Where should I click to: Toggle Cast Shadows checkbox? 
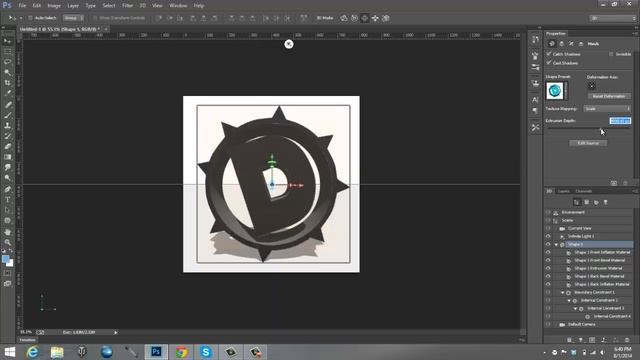549,63
